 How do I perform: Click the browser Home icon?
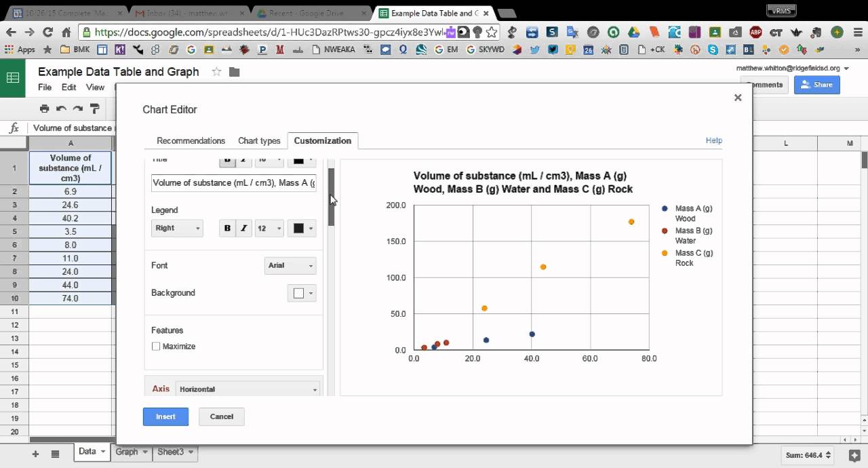66,32
